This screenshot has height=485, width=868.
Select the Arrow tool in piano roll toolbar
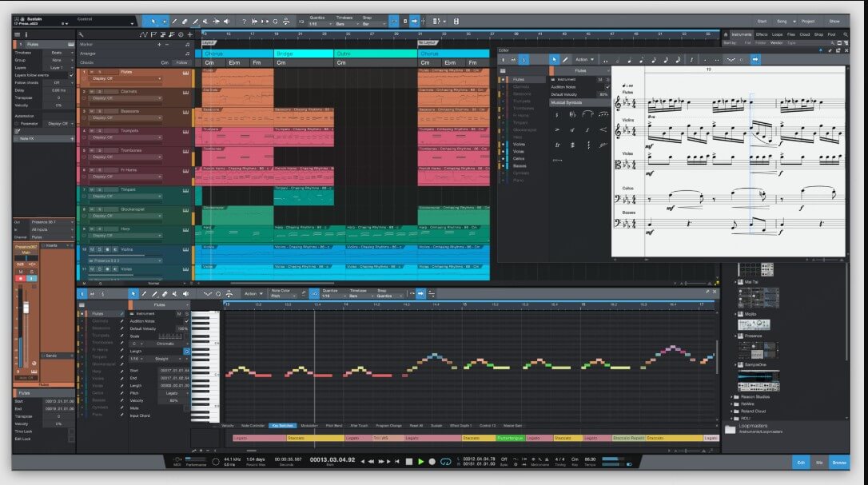coord(133,293)
